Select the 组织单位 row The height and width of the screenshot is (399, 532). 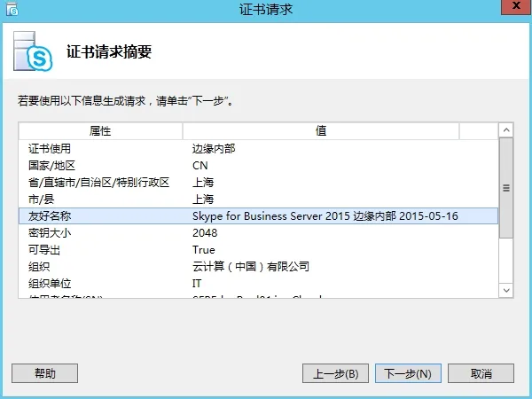pyautogui.click(x=259, y=284)
